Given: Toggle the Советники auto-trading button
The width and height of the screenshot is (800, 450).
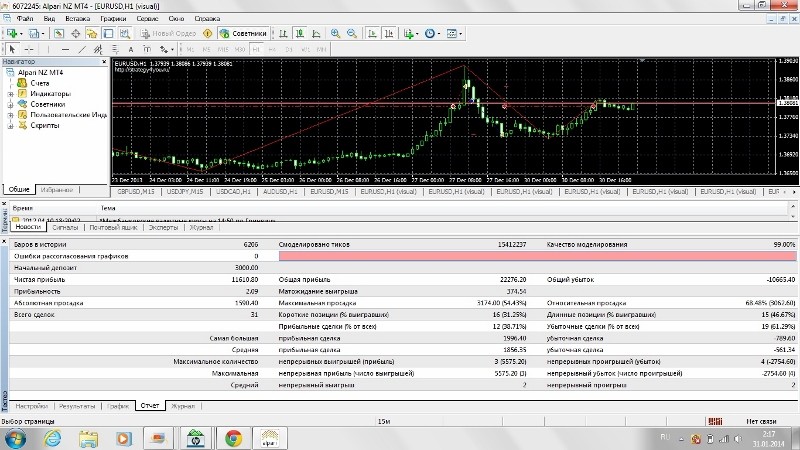Looking at the screenshot, I should [244, 33].
